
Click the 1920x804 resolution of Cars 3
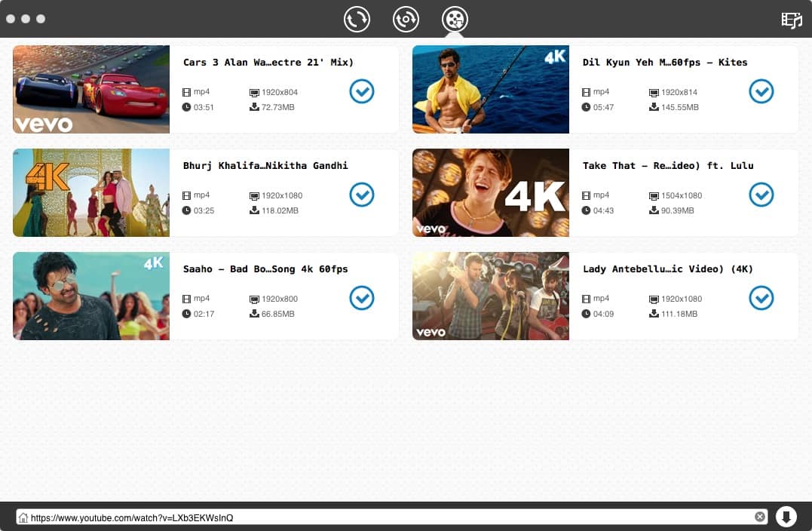280,92
